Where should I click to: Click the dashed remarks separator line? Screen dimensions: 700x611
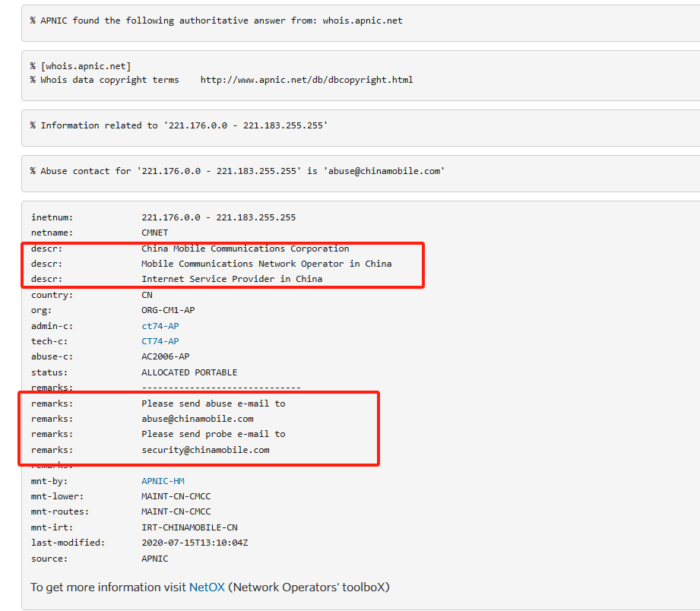point(221,388)
